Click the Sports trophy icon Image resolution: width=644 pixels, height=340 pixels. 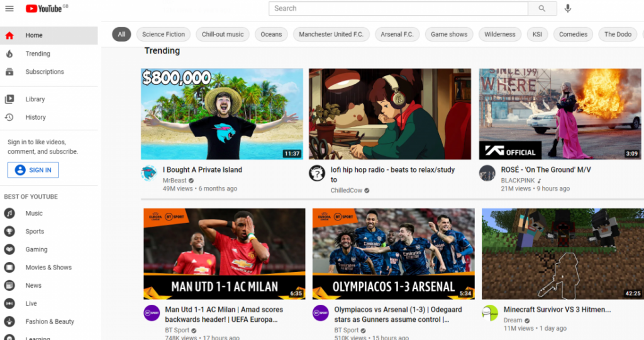[9, 232]
